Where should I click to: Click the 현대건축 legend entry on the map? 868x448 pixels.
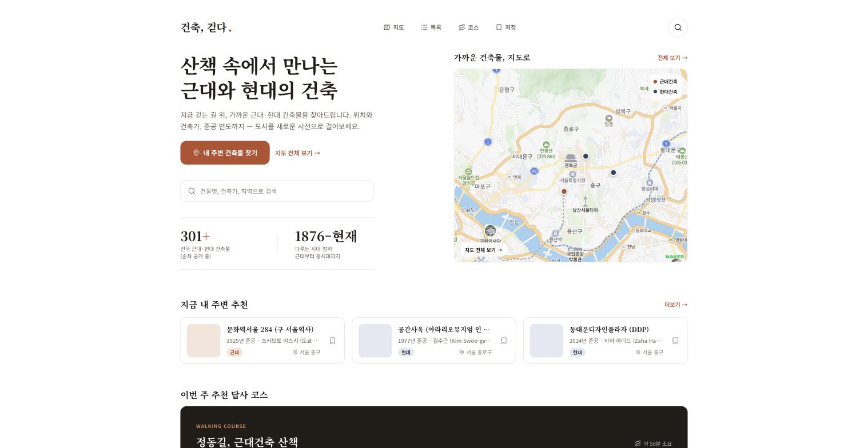point(665,92)
